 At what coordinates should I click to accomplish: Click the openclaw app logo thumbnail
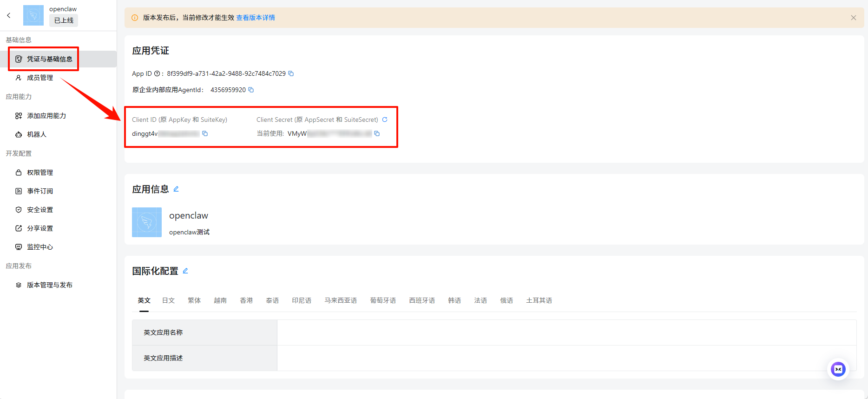(147, 222)
